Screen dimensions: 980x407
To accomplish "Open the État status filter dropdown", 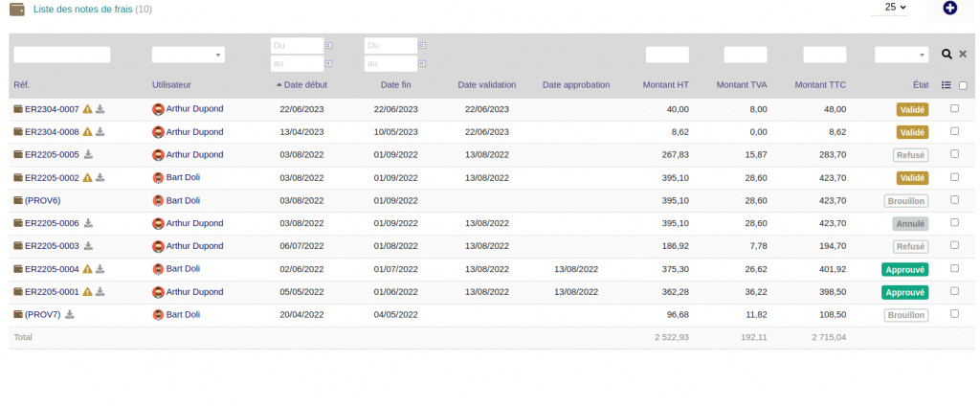I will pos(901,56).
